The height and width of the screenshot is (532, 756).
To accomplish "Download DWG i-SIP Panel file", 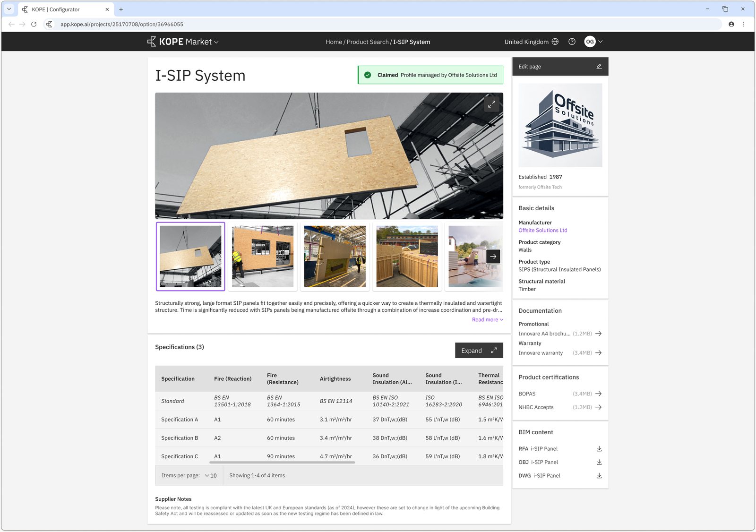I will tap(599, 476).
